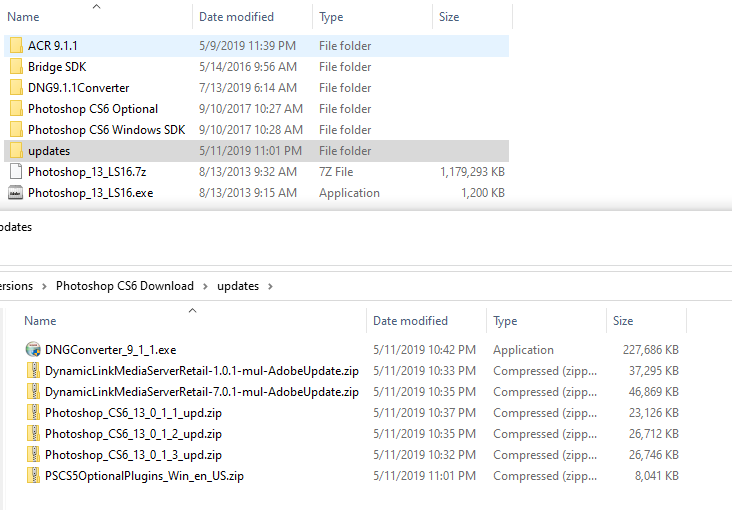The height and width of the screenshot is (510, 732).
Task: Sort upper list by Date modified column
Action: click(238, 17)
